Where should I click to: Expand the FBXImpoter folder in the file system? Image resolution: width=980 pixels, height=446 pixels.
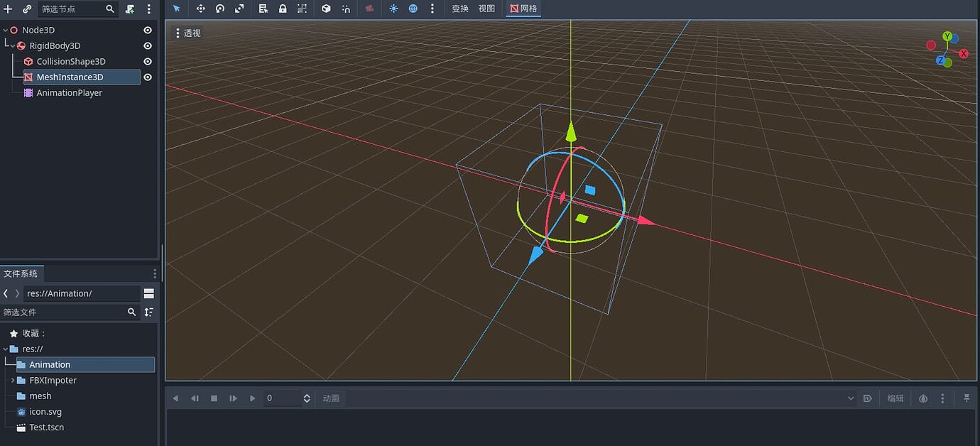pos(13,380)
